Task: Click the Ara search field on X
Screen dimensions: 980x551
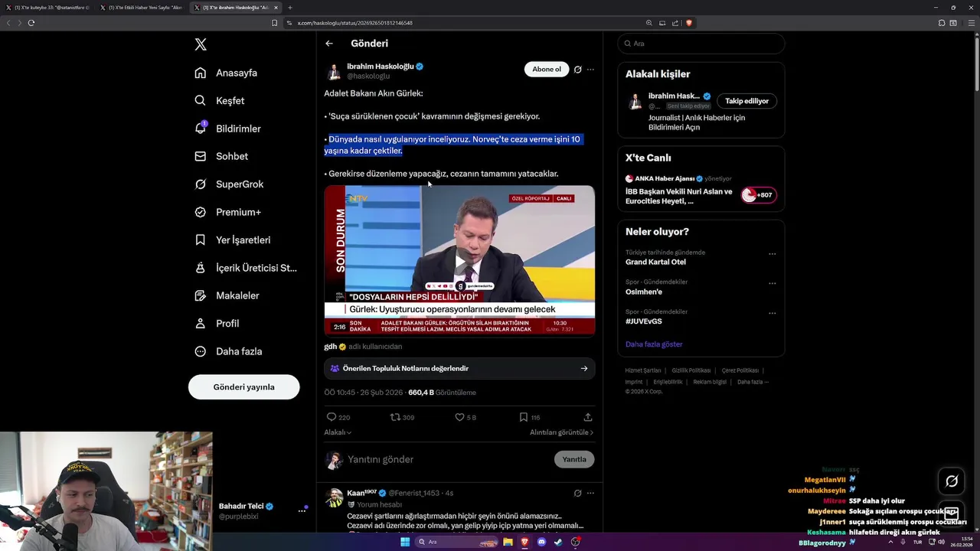Action: 701,44
